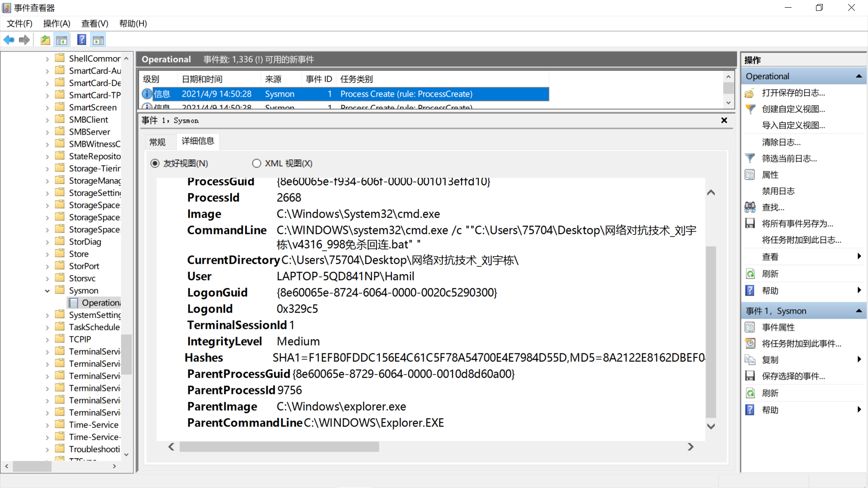
Task: Select the XML view radio button
Action: 257,164
